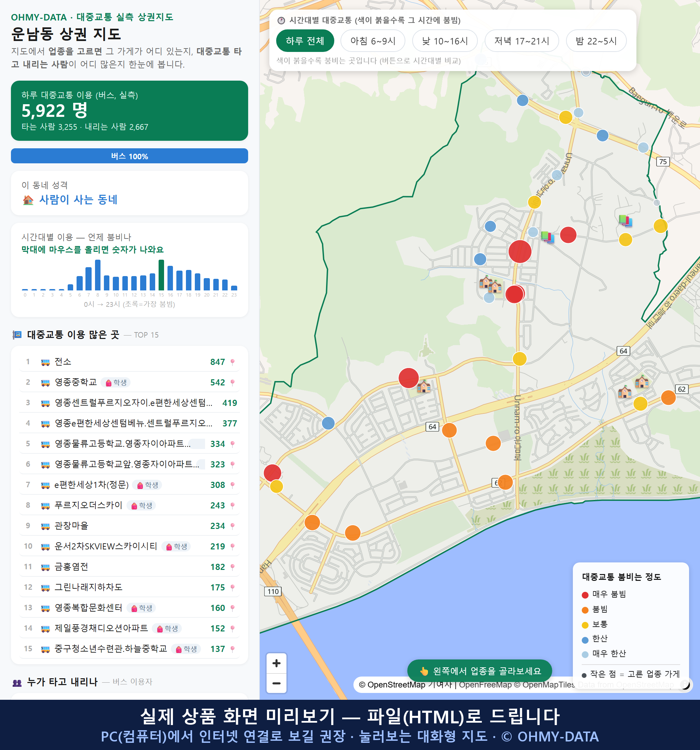Click bus icon in 푸르지오더스카이 row
This screenshot has width=700, height=750.
[x=45, y=506]
